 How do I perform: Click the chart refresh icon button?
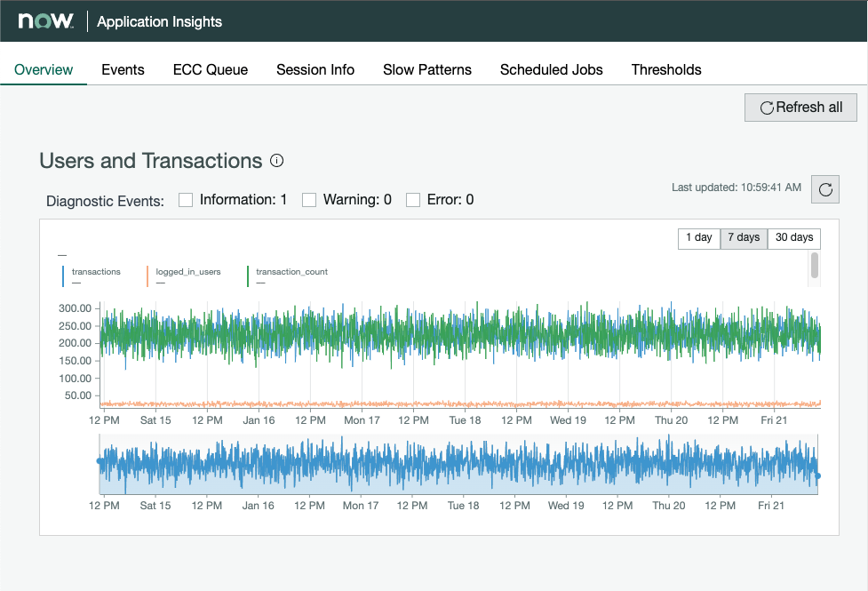tap(824, 189)
